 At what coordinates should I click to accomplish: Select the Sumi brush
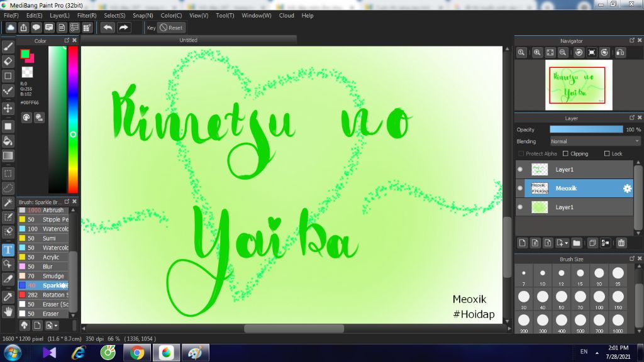[x=43, y=238]
